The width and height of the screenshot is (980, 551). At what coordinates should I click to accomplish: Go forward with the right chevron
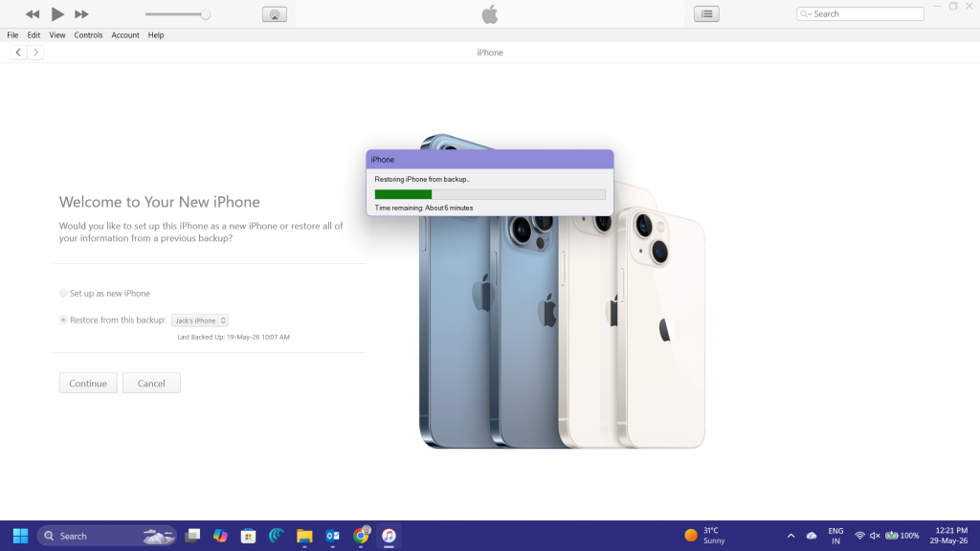pos(35,53)
